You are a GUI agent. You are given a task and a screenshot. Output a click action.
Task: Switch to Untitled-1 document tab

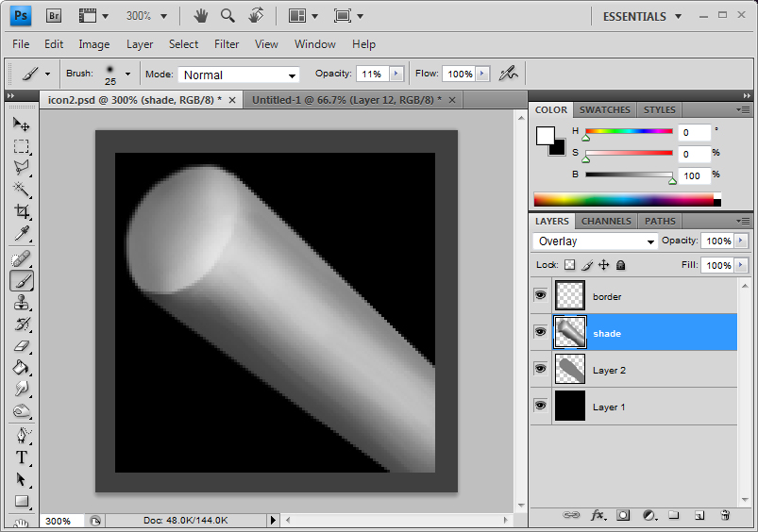(x=353, y=100)
